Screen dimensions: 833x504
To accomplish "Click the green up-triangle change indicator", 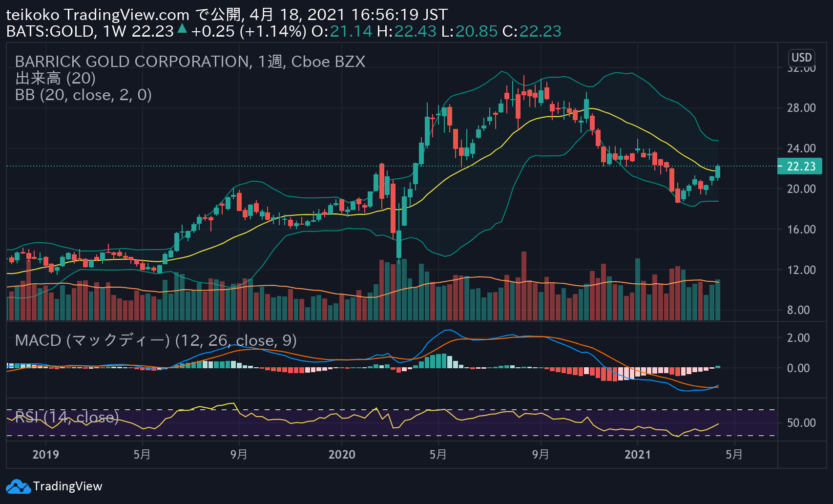I will [182, 29].
